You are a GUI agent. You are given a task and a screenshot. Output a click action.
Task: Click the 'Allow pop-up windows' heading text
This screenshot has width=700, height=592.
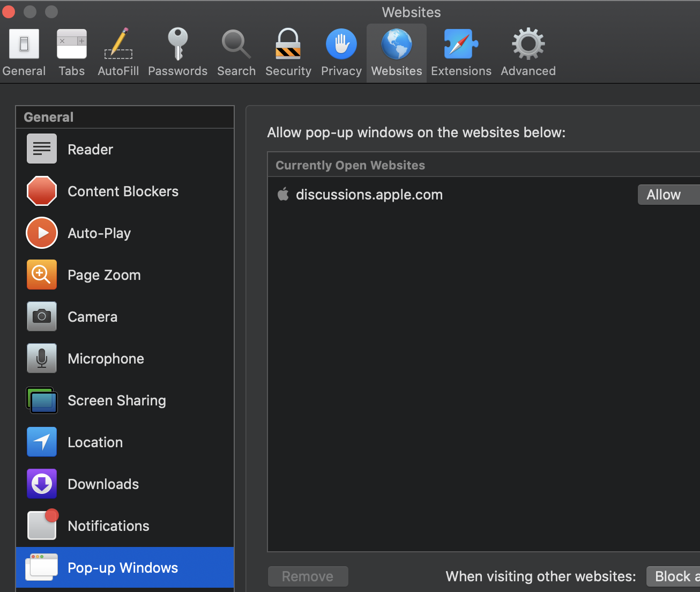[416, 132]
